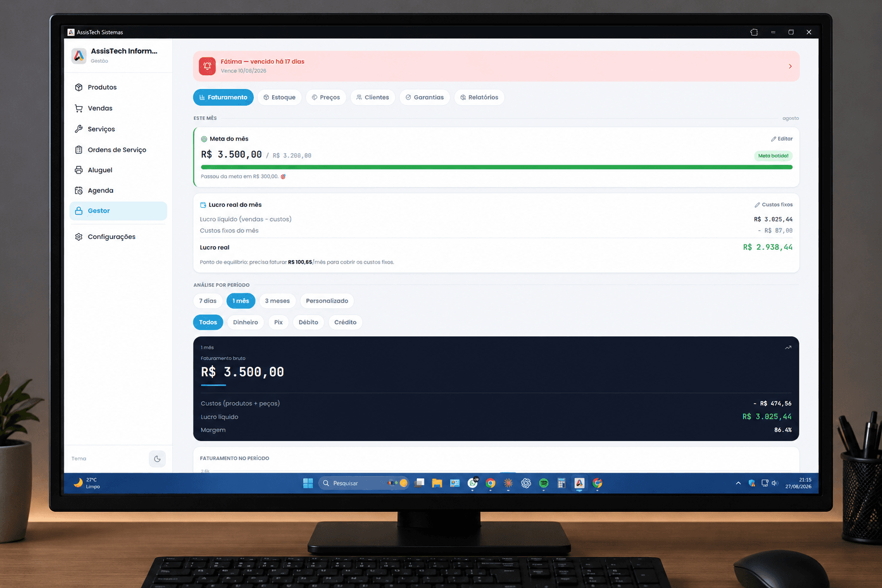Click Editar on Meta do mês card
Image resolution: width=882 pixels, height=588 pixels.
782,139
